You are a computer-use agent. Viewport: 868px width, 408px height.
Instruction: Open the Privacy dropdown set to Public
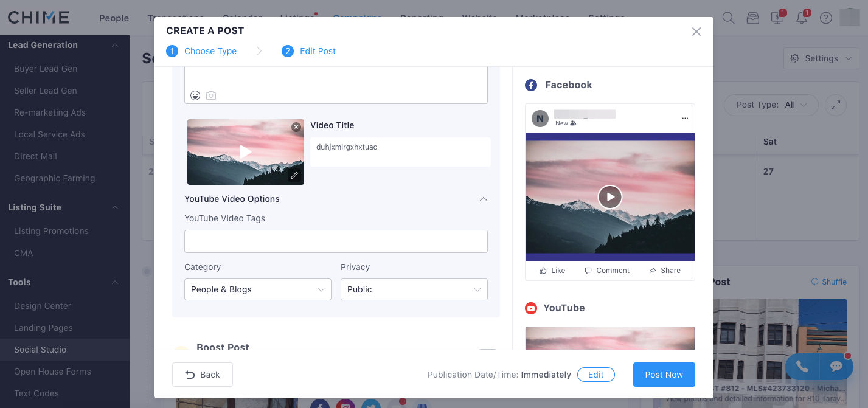coord(414,289)
